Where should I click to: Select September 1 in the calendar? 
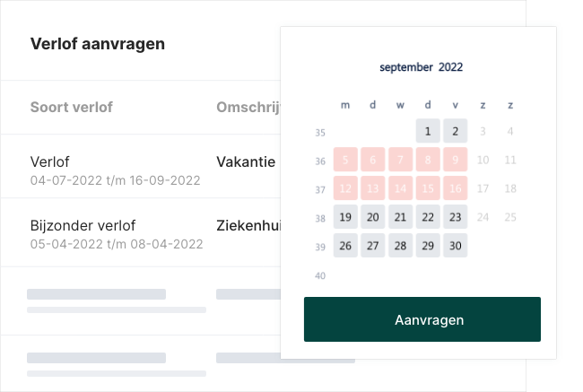coord(428,132)
